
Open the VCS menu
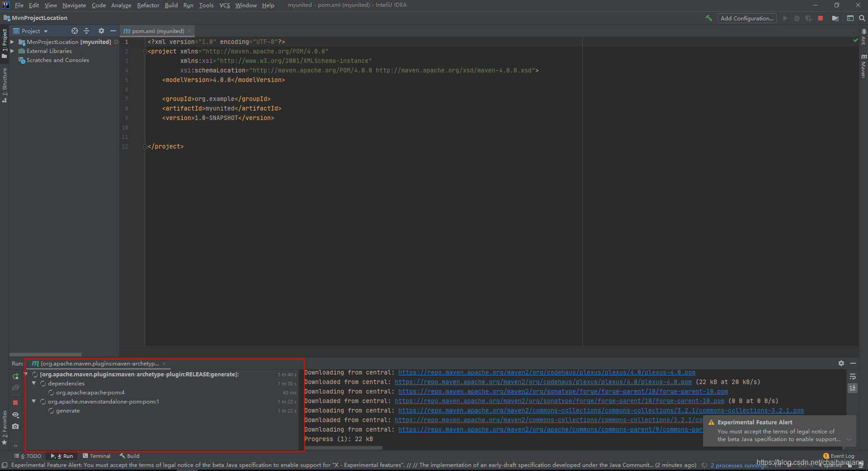225,5
